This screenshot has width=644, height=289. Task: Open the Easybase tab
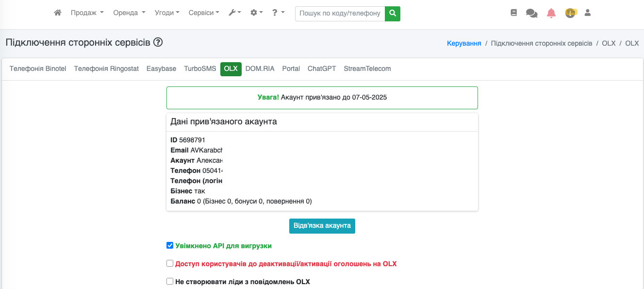(x=161, y=69)
